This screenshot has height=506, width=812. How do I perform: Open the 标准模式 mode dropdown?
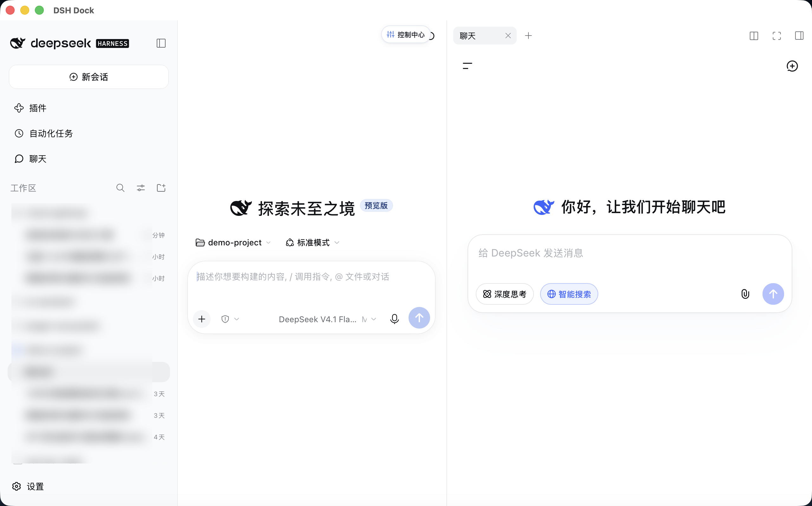point(312,243)
